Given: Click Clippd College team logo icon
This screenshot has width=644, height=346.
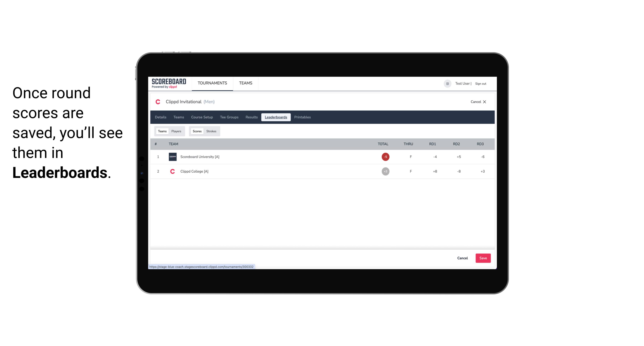Looking at the screenshot, I should tap(172, 171).
